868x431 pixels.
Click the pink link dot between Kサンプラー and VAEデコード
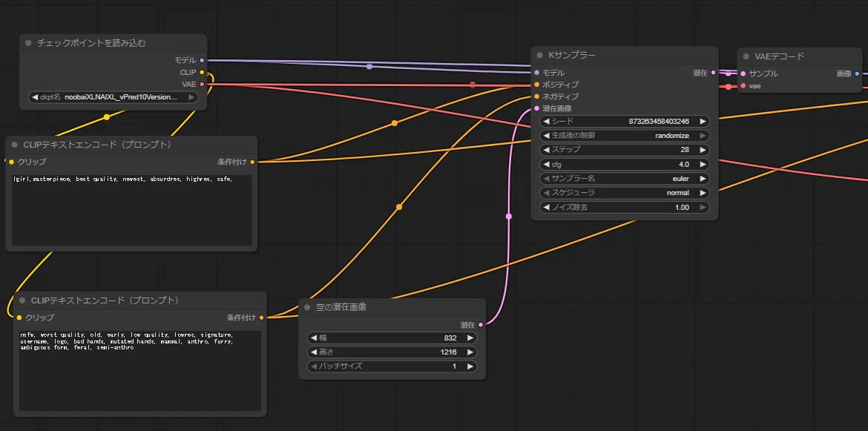[728, 73]
